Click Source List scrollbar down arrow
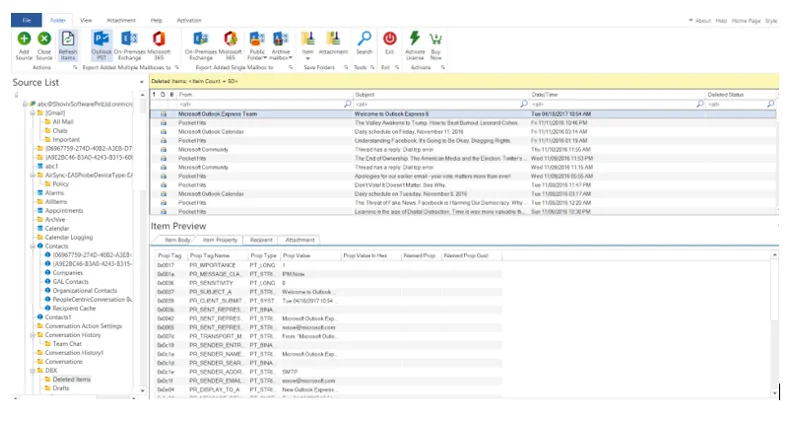Image resolution: width=792 pixels, height=438 pixels. coord(142,391)
